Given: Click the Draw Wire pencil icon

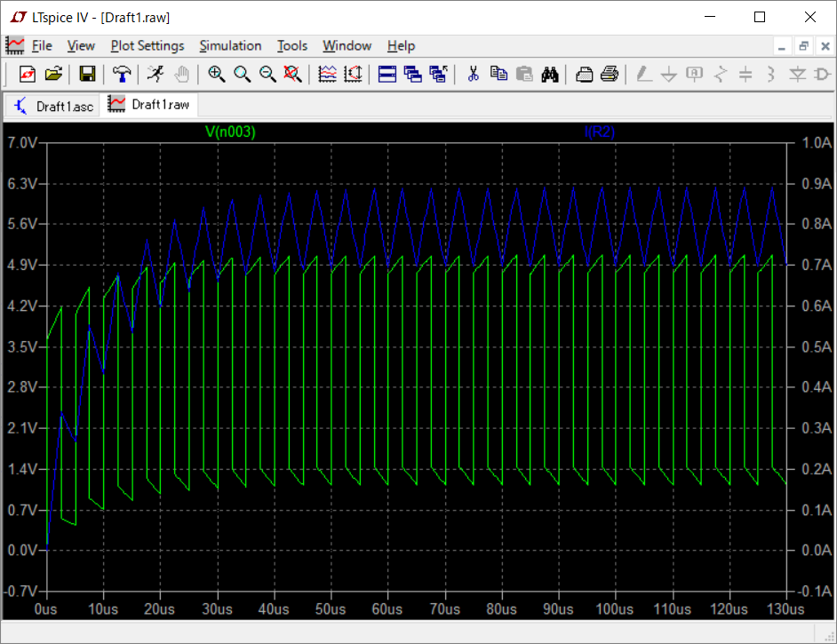Looking at the screenshot, I should point(644,74).
